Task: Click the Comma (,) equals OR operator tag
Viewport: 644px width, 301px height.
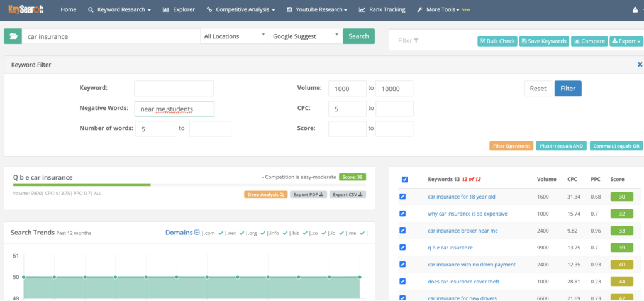Action: pyautogui.click(x=616, y=146)
